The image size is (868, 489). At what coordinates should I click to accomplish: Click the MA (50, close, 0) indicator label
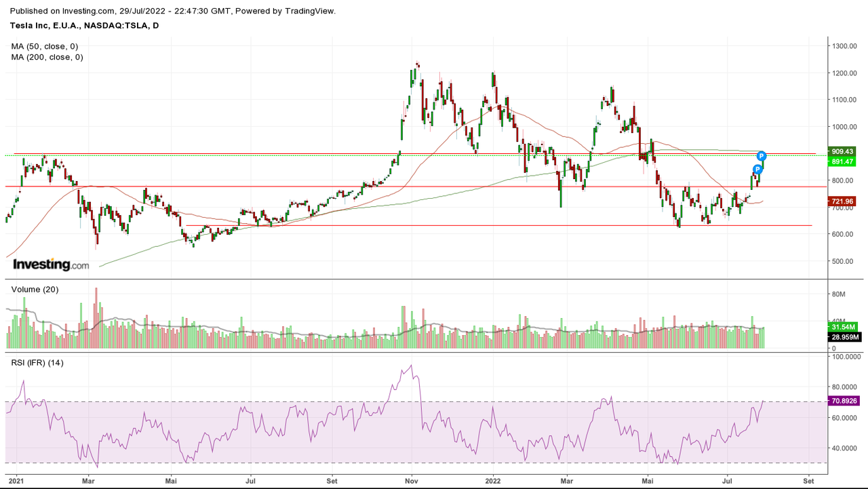point(45,46)
